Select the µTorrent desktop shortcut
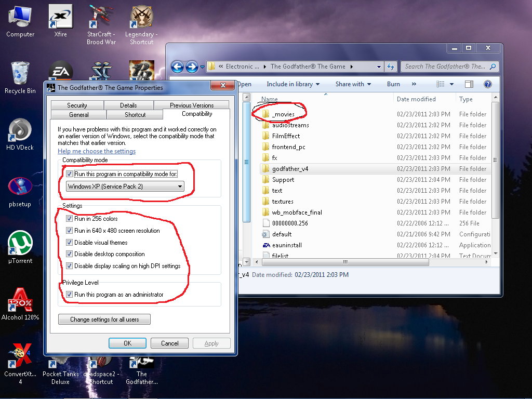Viewport: 532px width, 399px height. (20, 247)
